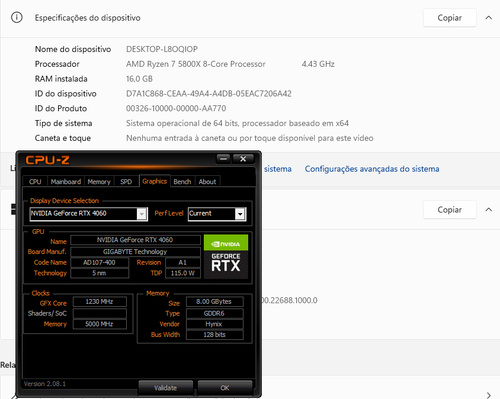Click the Processador label
Screen dimensions: 500x399
[57, 64]
